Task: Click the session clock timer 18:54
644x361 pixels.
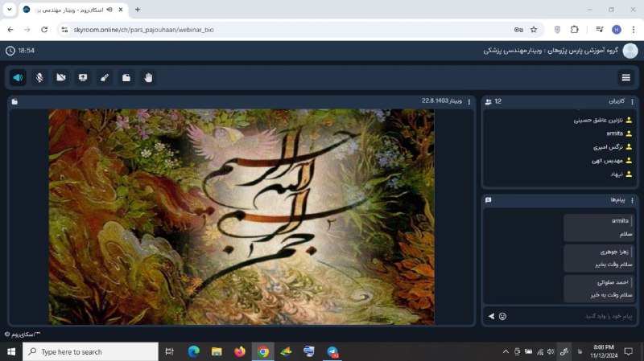Action: pos(20,51)
